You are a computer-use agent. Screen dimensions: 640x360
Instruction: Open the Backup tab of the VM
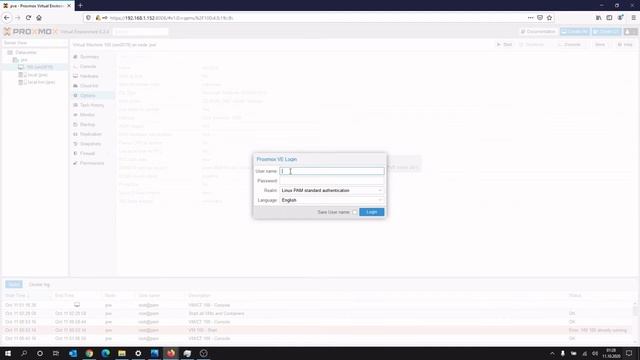click(87, 124)
